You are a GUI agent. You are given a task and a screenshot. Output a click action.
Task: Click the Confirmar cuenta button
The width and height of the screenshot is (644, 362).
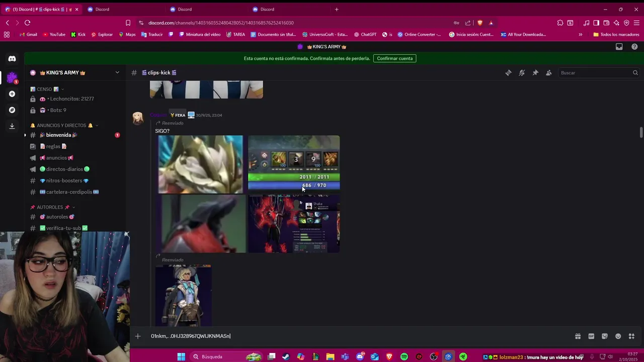394,58
